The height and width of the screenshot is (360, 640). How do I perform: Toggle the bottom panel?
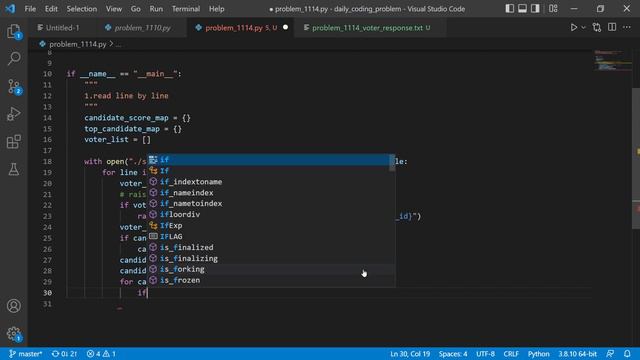click(x=522, y=9)
